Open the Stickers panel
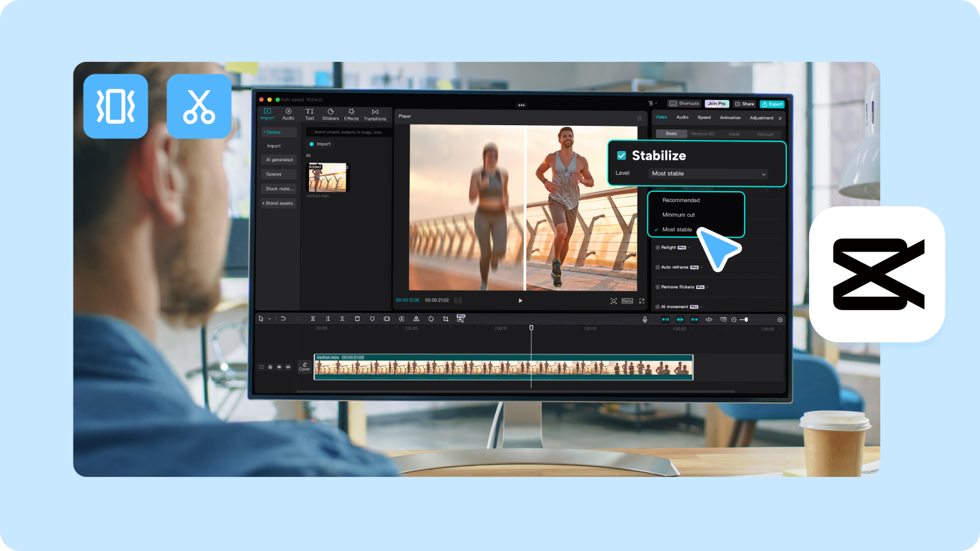Screen dimensions: 980x551 (330, 114)
